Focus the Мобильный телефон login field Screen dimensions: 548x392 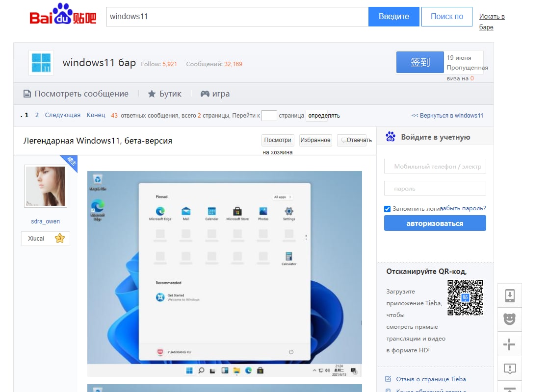click(x=435, y=166)
